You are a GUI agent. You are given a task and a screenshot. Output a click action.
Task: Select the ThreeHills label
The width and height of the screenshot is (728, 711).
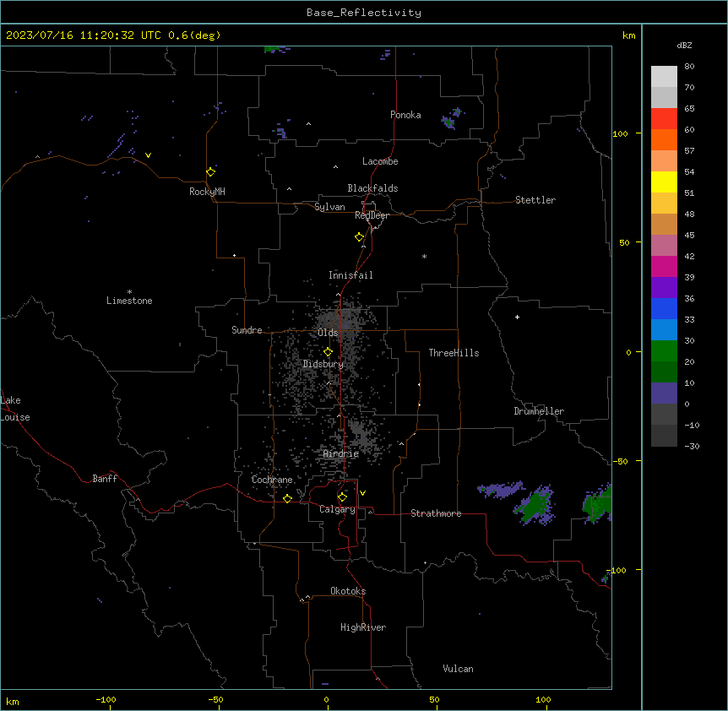point(454,353)
